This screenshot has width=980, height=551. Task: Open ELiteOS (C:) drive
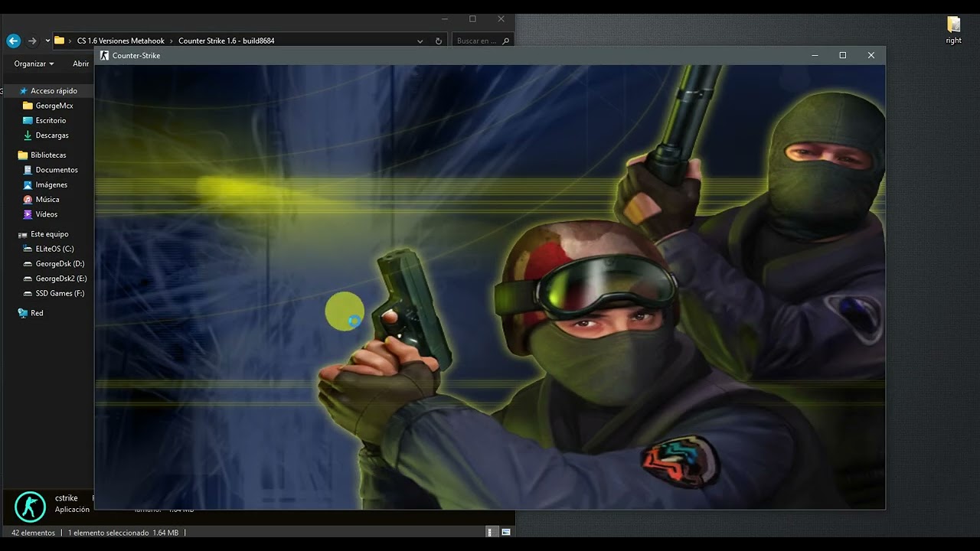click(x=54, y=249)
